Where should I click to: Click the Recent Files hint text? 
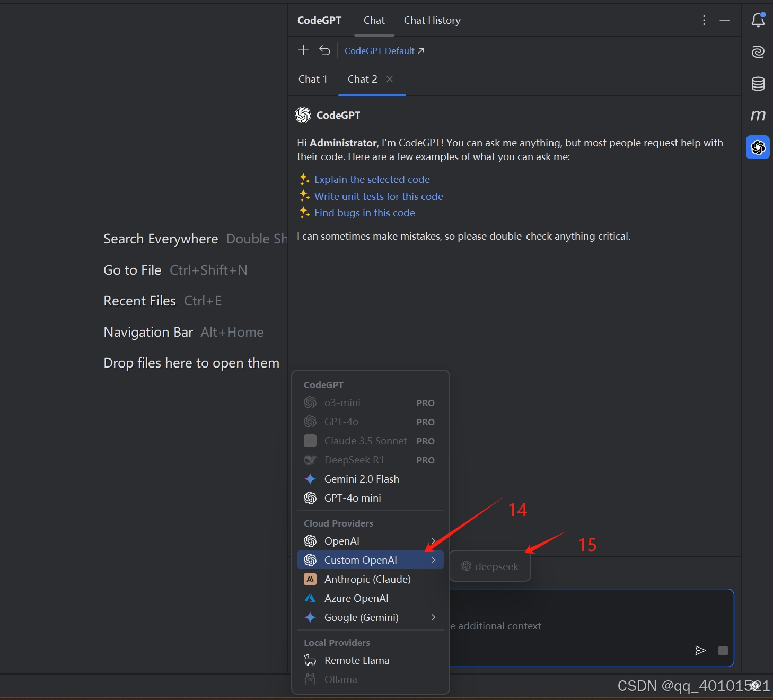[140, 301]
